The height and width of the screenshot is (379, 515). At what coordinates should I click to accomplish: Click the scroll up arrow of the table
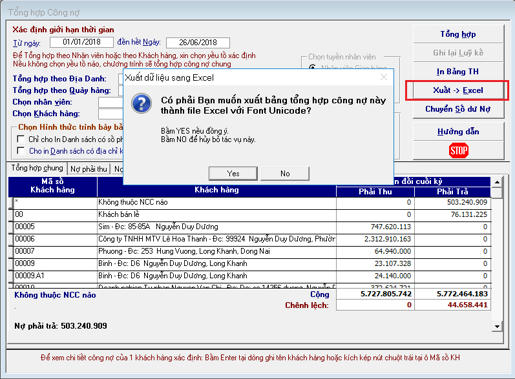click(497, 182)
